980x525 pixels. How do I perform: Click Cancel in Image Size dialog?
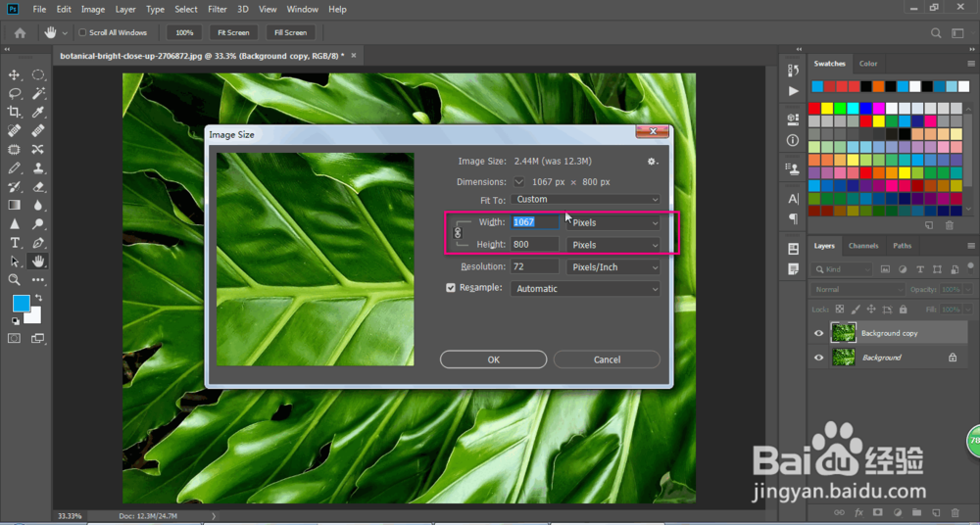[x=607, y=359]
